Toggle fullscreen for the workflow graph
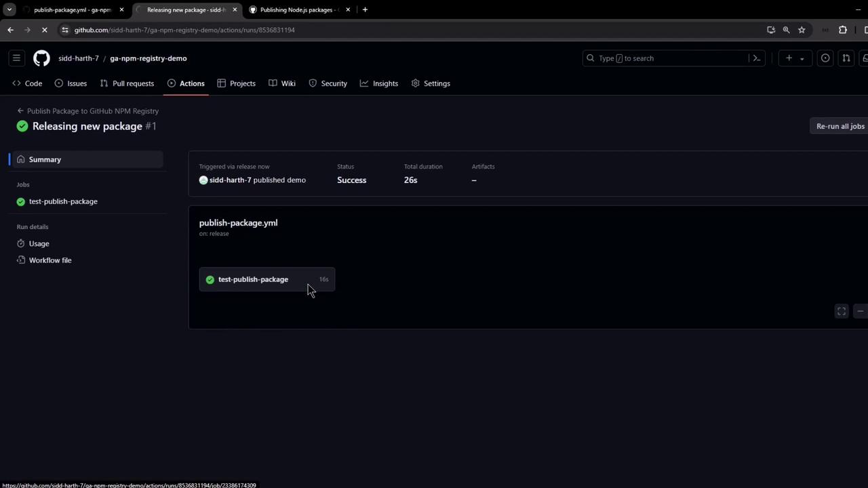The image size is (868, 488). point(842,311)
